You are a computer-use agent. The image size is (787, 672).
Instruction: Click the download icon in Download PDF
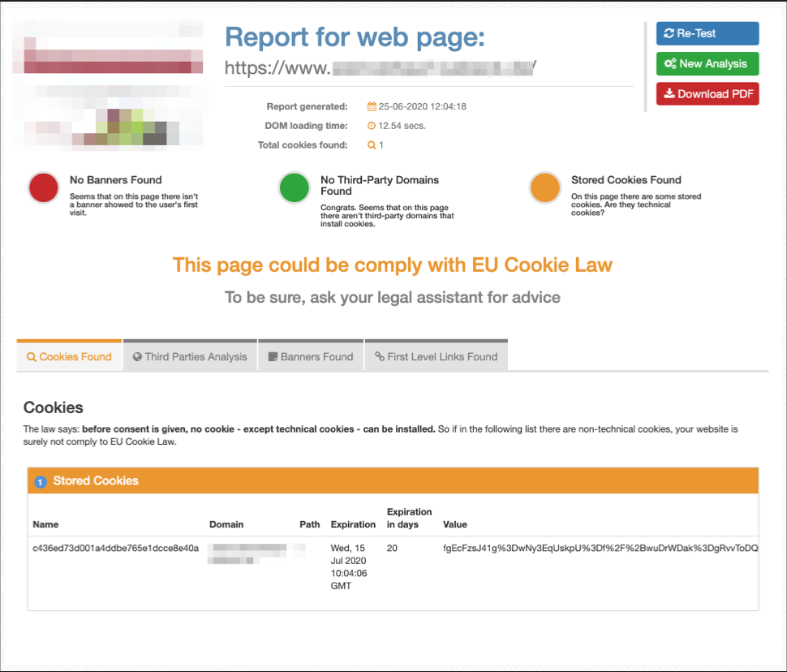pos(669,93)
